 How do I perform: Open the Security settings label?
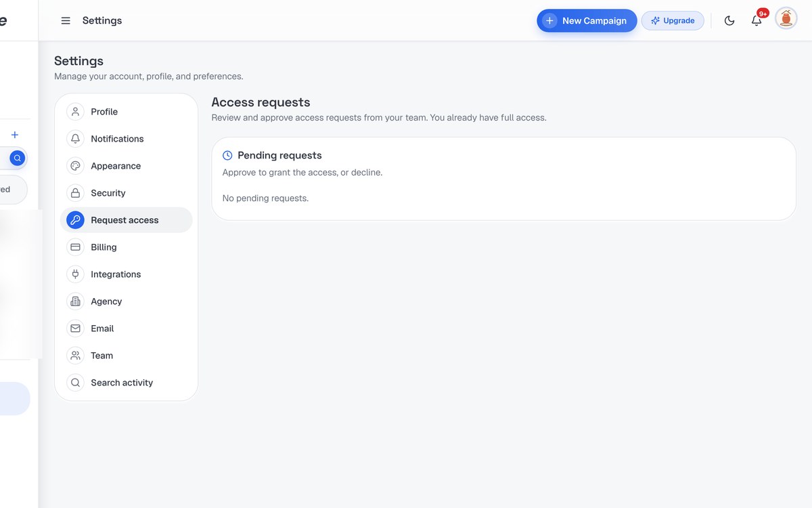click(x=108, y=193)
